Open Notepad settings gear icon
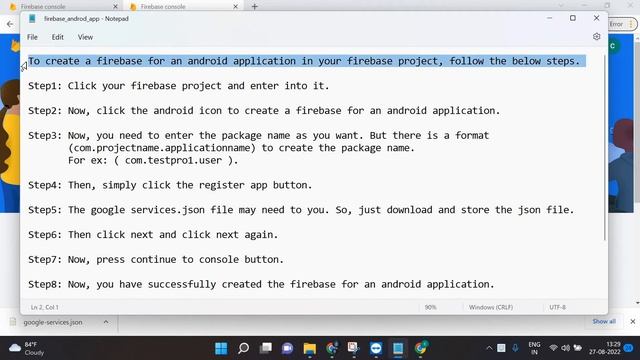 point(596,37)
